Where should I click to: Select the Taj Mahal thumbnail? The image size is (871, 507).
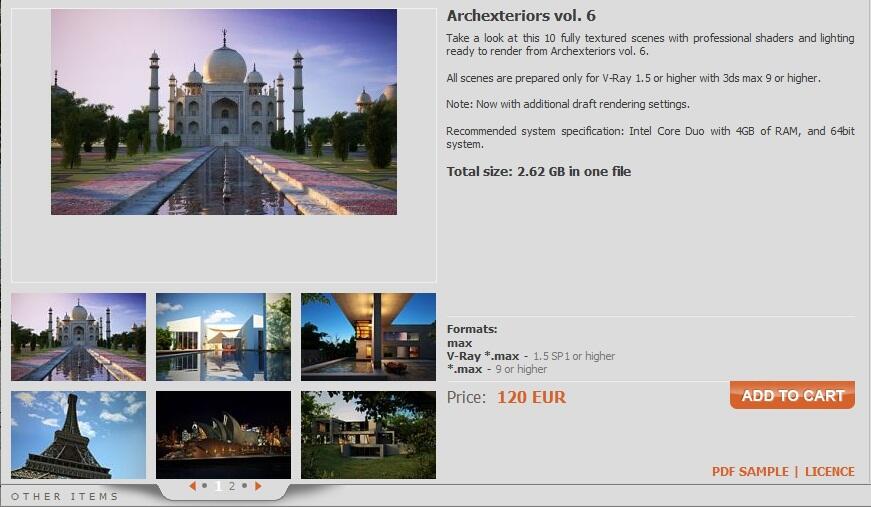pos(78,337)
